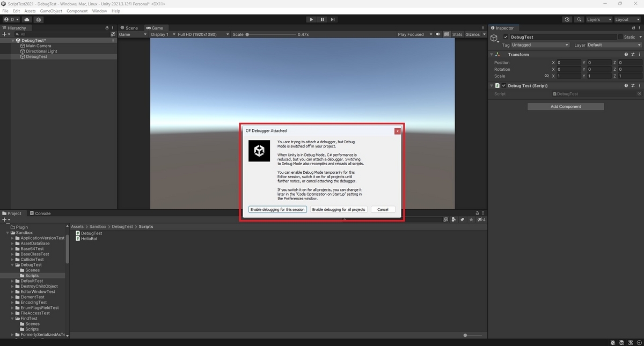Image resolution: width=644 pixels, height=346 pixels.
Task: Click the Project favorites star icon
Action: [471, 219]
